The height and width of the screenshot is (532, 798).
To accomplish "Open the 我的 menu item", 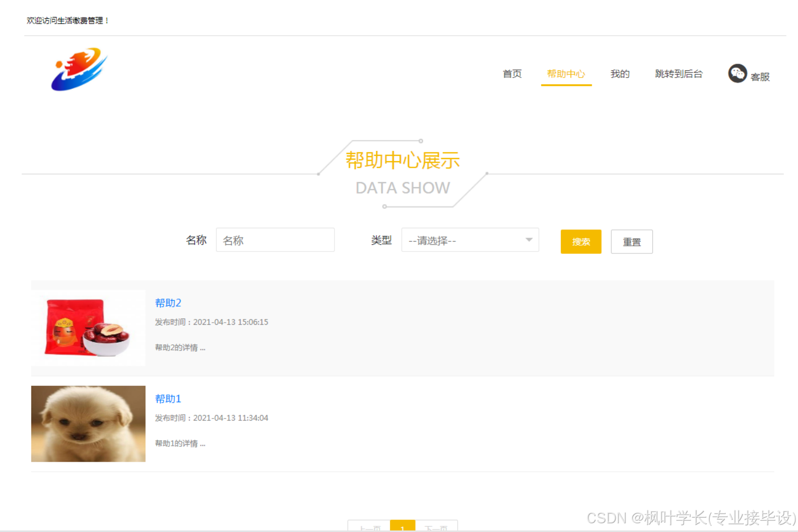I will click(x=620, y=74).
